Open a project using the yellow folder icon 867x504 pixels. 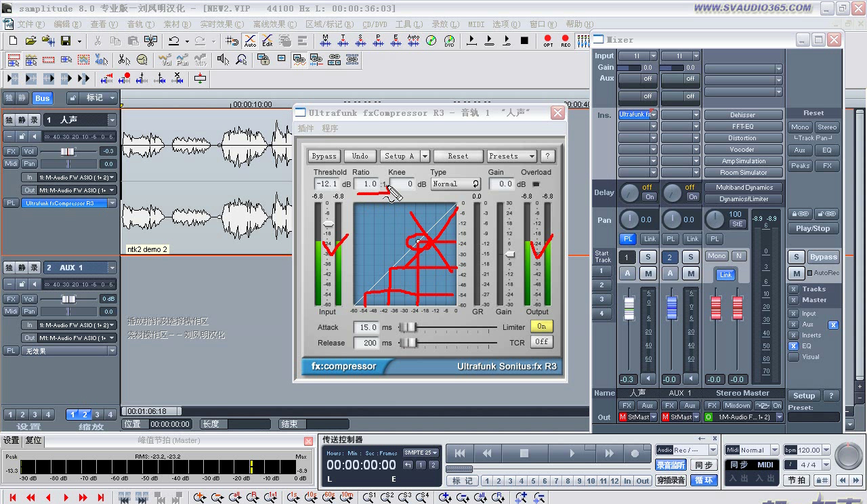30,41
